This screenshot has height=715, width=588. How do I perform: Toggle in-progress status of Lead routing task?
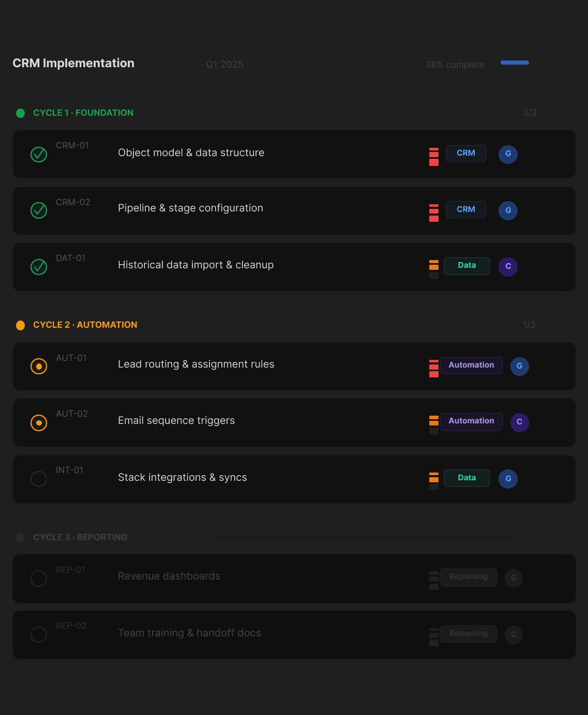point(39,366)
